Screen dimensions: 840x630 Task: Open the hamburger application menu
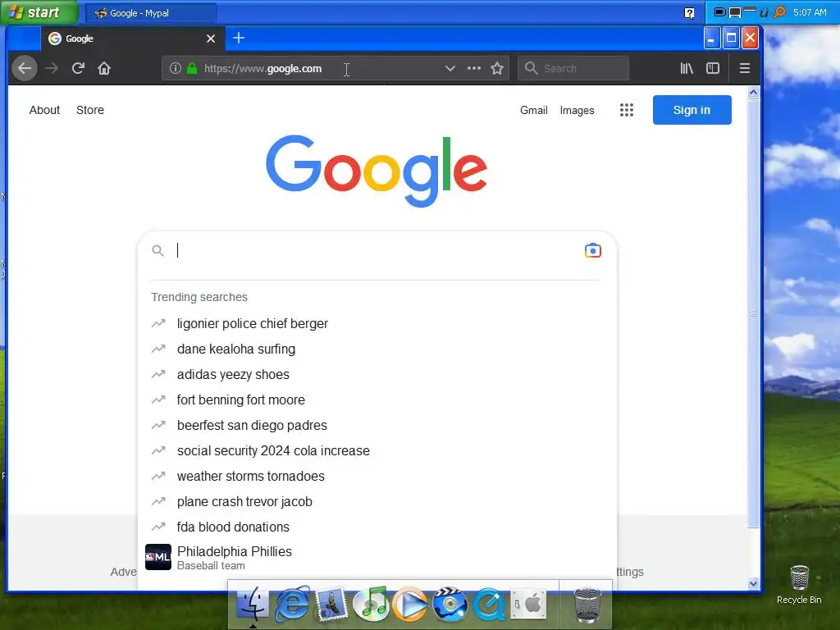[745, 68]
